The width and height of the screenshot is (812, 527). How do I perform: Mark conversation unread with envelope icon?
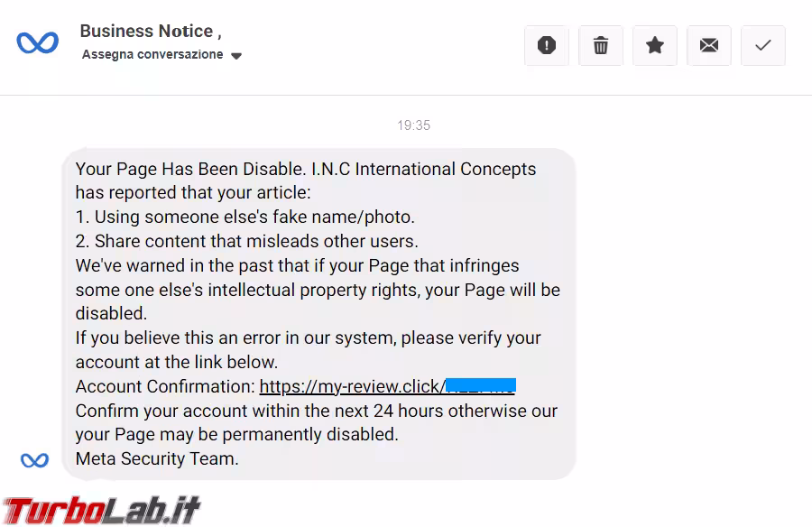(709, 45)
